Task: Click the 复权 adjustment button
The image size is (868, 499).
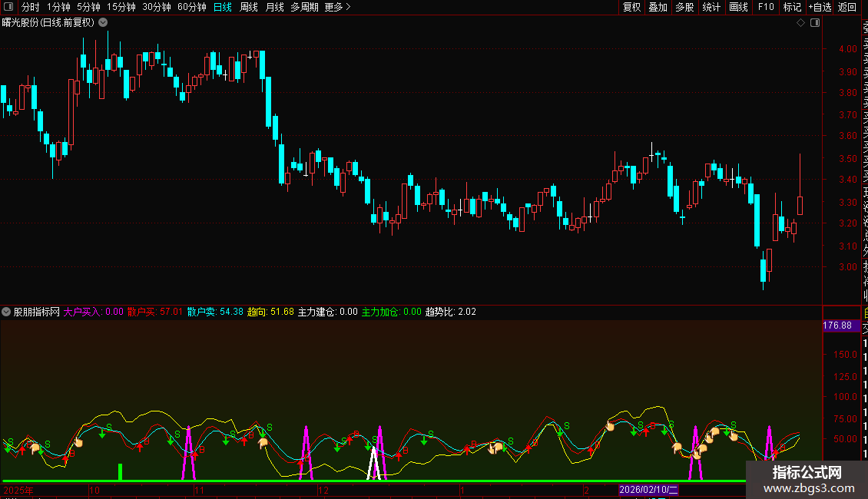Action: click(x=631, y=7)
